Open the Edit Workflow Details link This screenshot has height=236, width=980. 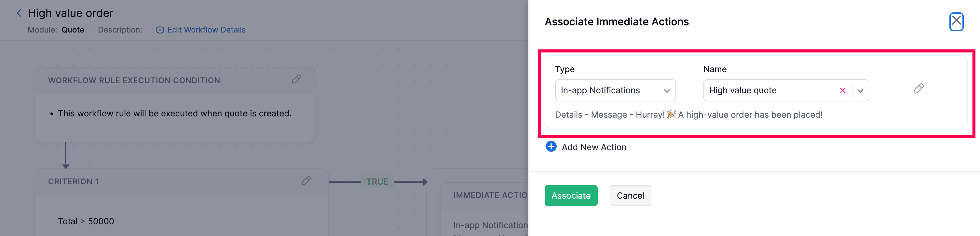click(x=207, y=30)
